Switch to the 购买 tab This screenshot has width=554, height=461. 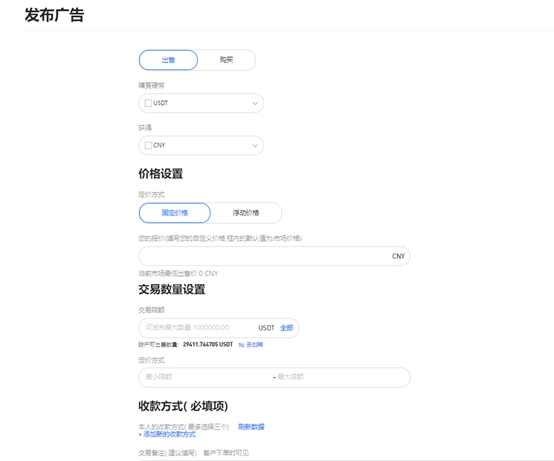(226, 60)
